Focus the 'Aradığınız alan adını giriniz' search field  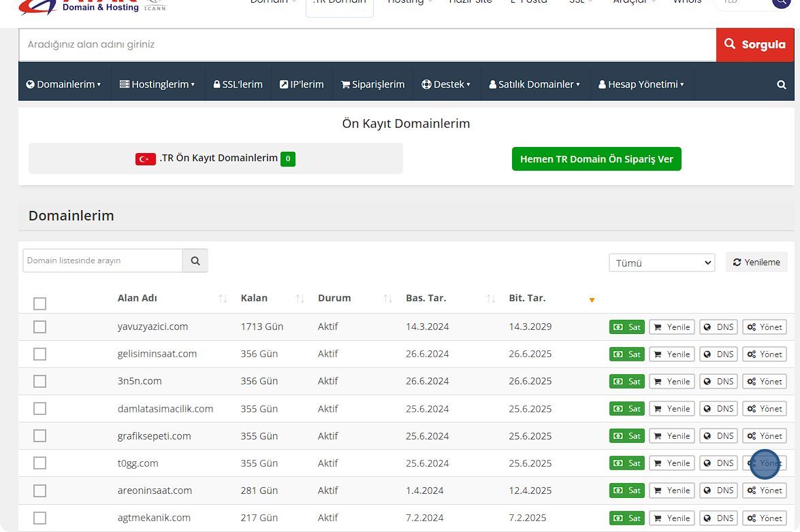pos(368,45)
